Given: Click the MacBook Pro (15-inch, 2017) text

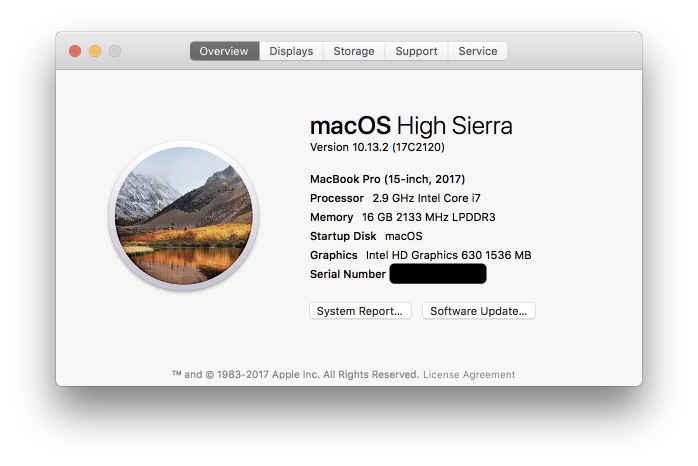Looking at the screenshot, I should coord(387,179).
